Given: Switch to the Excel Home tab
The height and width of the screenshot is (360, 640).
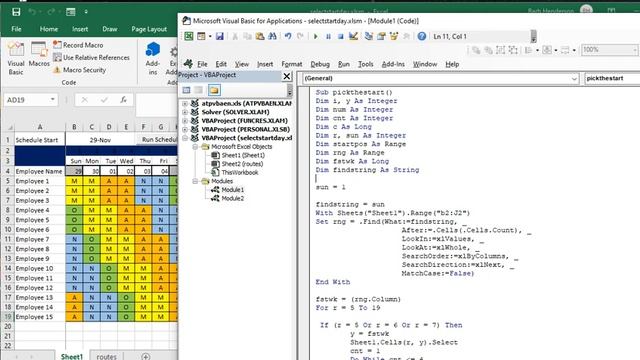Looking at the screenshot, I should tap(49, 29).
